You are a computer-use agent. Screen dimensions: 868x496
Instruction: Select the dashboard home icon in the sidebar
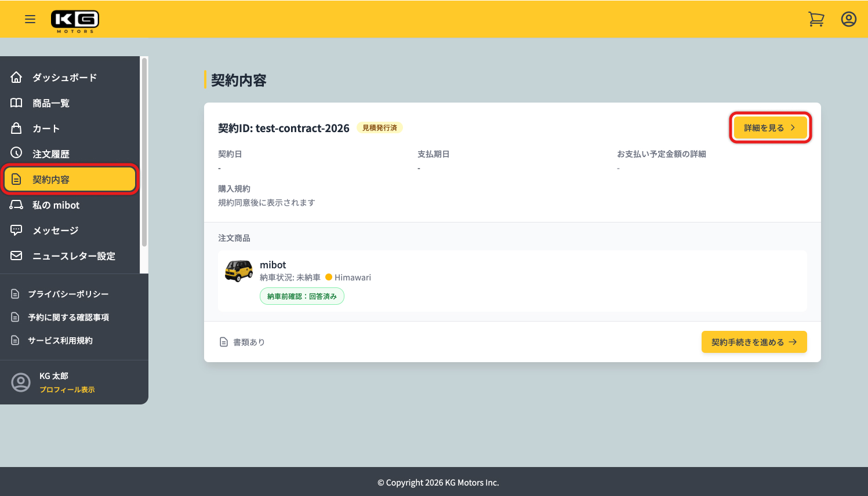click(15, 76)
